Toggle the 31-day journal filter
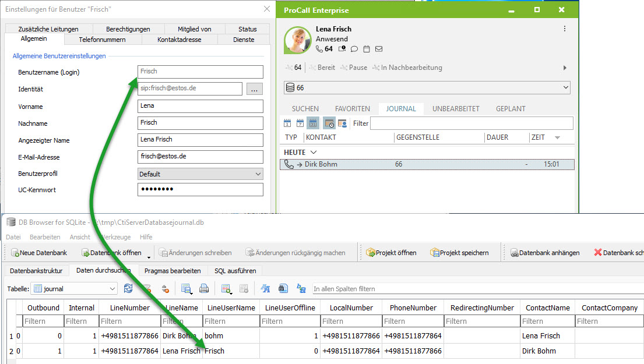 [x=313, y=123]
